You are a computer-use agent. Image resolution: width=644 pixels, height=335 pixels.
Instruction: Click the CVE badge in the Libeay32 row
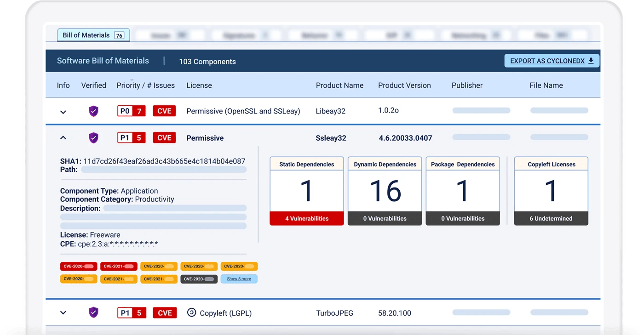click(x=164, y=111)
